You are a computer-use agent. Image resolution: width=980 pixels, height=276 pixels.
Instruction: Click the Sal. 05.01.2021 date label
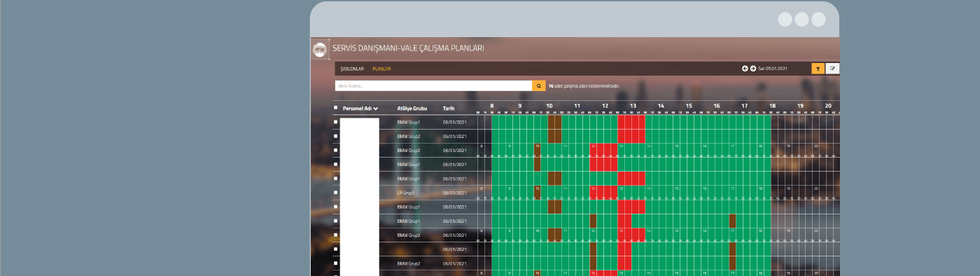coord(773,68)
